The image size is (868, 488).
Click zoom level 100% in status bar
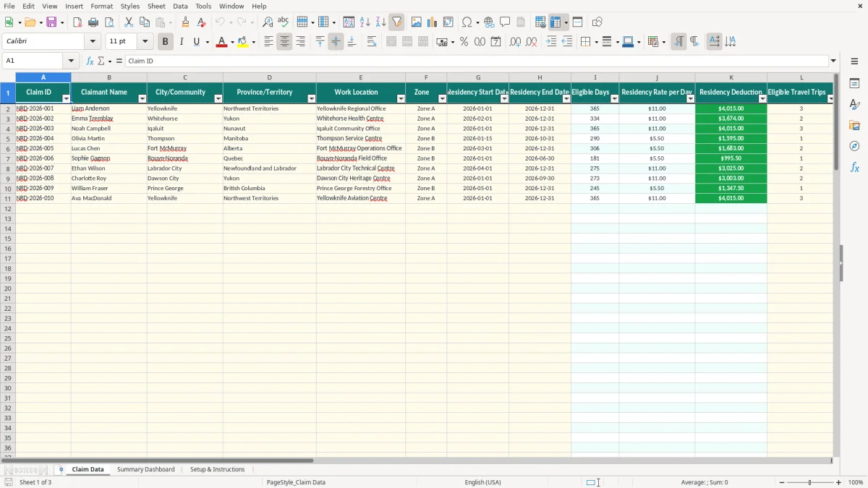[856, 482]
